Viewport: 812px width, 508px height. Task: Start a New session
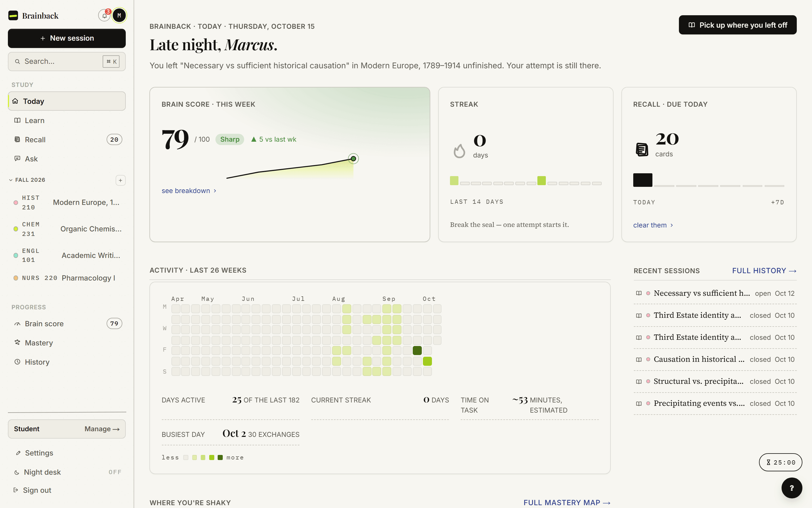(x=67, y=38)
